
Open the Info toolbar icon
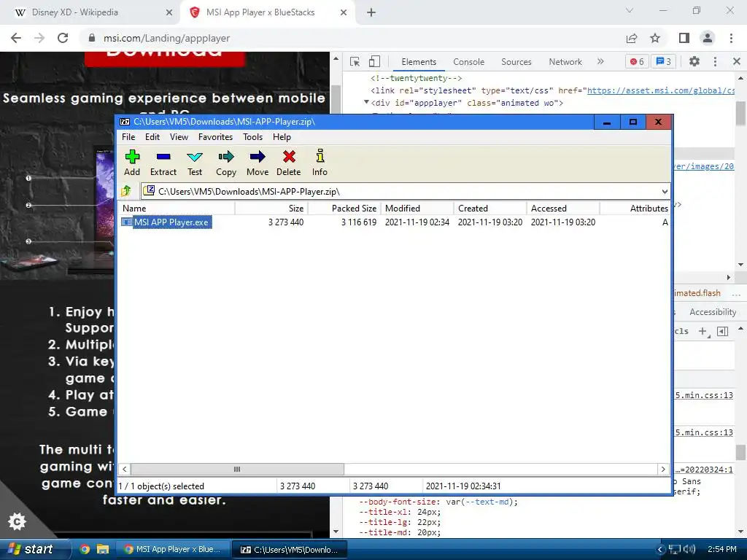[x=320, y=163]
